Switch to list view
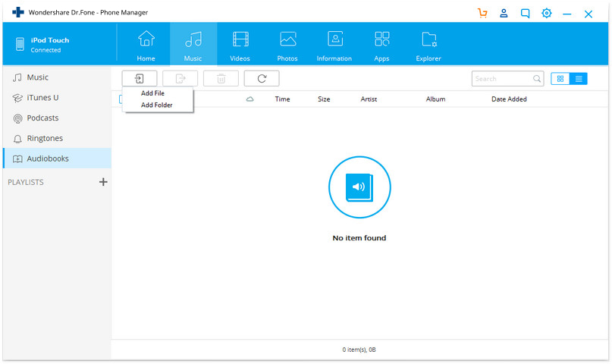Viewport: 612px width, 364px height. click(579, 79)
